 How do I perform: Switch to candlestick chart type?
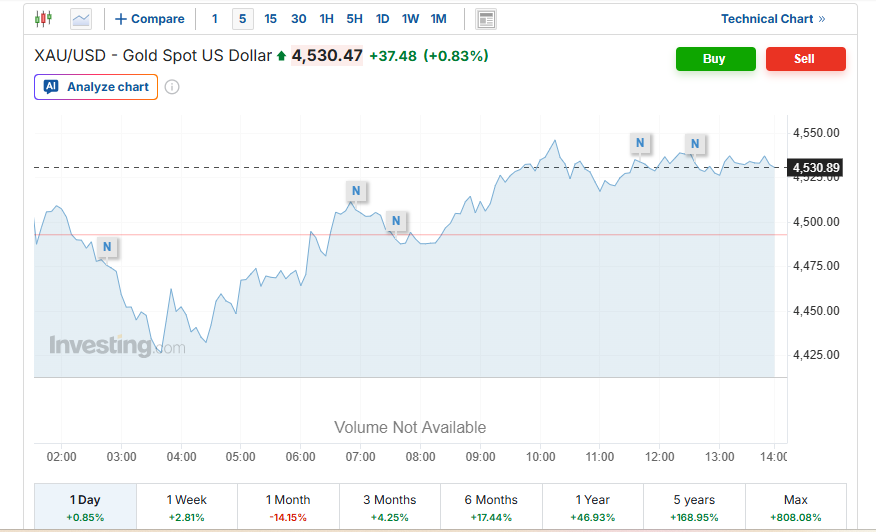[x=42, y=18]
